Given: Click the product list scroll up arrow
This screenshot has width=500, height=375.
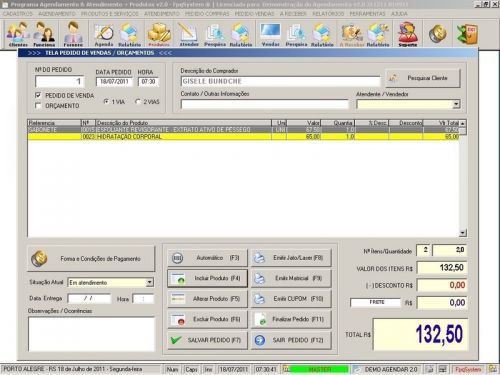Looking at the screenshot, I should click(463, 123).
